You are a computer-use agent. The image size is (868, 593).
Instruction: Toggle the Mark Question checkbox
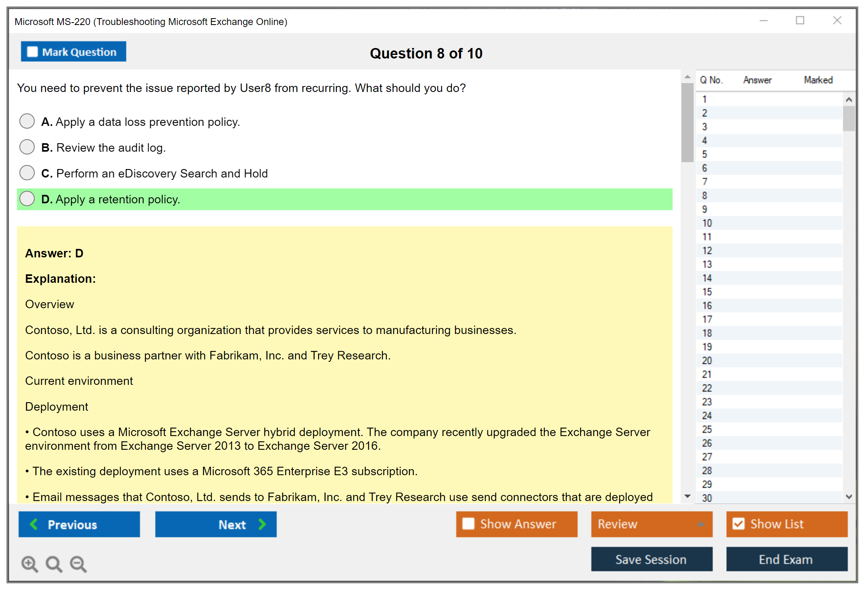32,52
